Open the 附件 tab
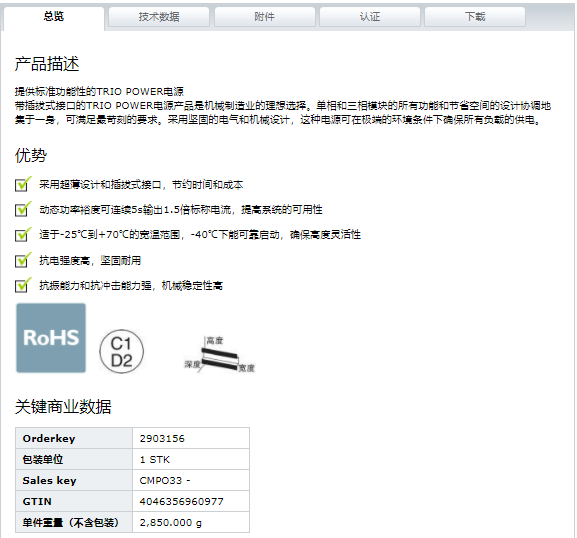 265,17
